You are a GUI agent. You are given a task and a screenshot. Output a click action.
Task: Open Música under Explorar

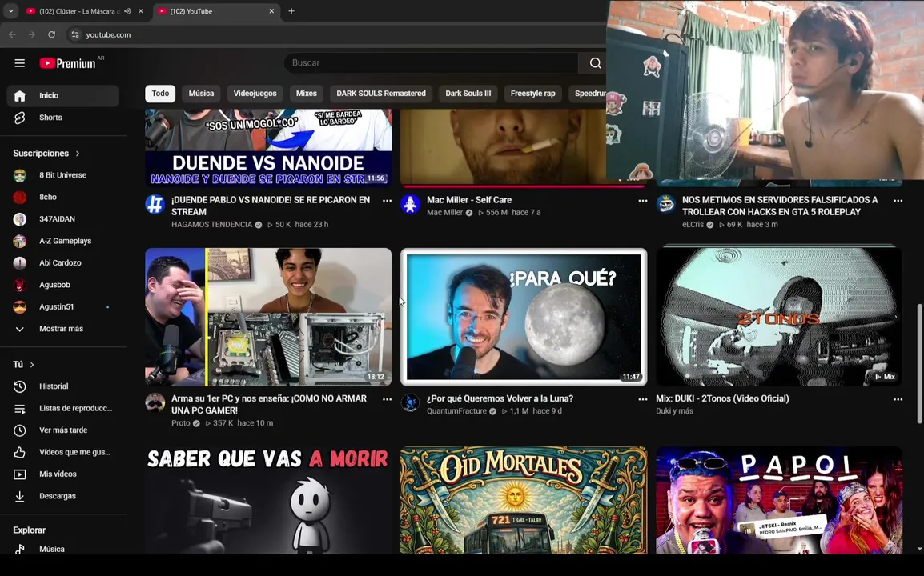62,549
